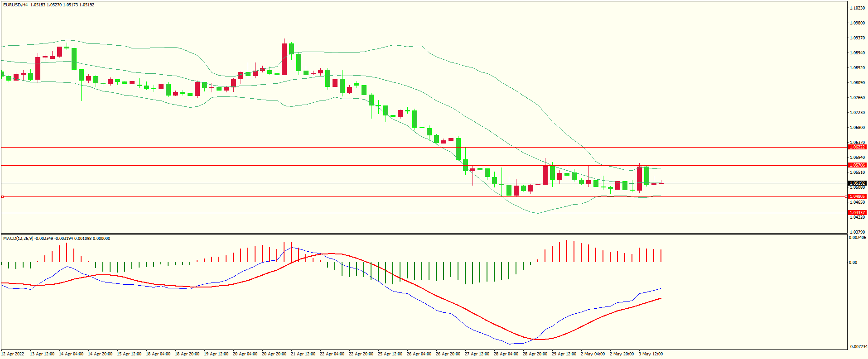
Task: Click the 14 Apr 04:00 time label
Action: click(x=71, y=354)
